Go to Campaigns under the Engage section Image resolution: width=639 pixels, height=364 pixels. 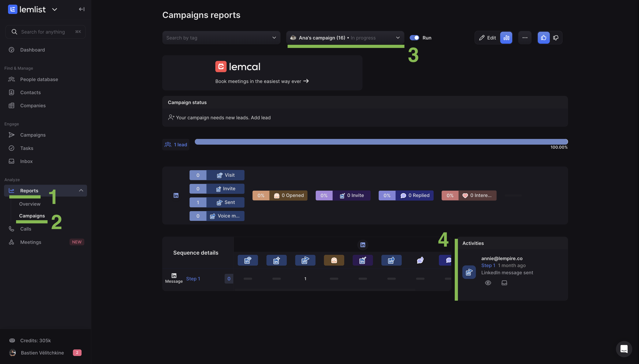tap(33, 135)
